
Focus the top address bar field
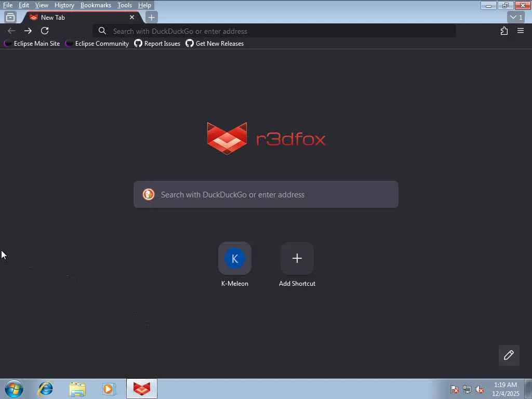(x=274, y=31)
